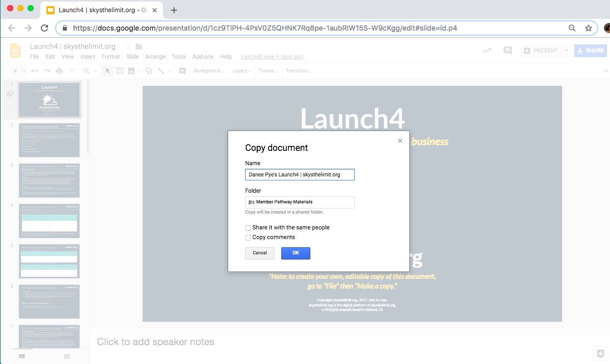Star the Launch4 presentation title
The height and width of the screenshot is (364, 610).
click(127, 46)
